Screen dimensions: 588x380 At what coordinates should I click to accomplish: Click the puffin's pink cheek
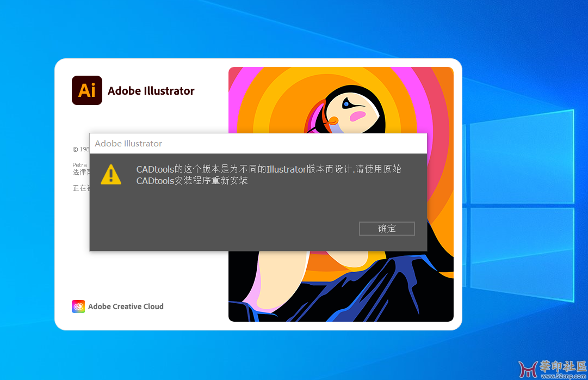pos(357,116)
